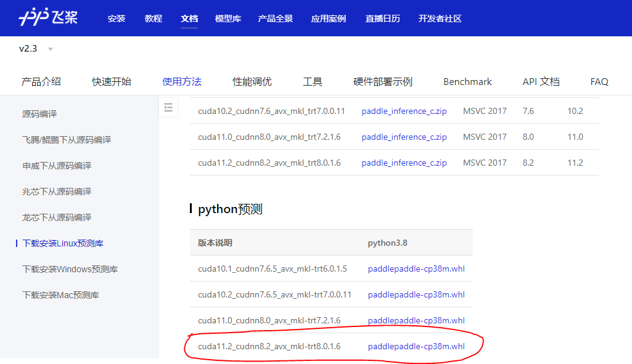
Task: Open the 开发者社区 navigation item
Action: pos(440,18)
